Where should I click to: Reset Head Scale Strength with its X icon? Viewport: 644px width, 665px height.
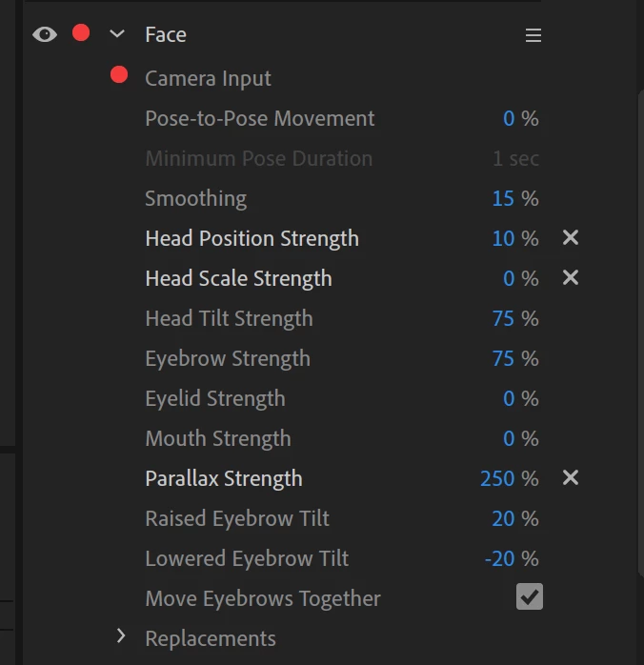(571, 277)
